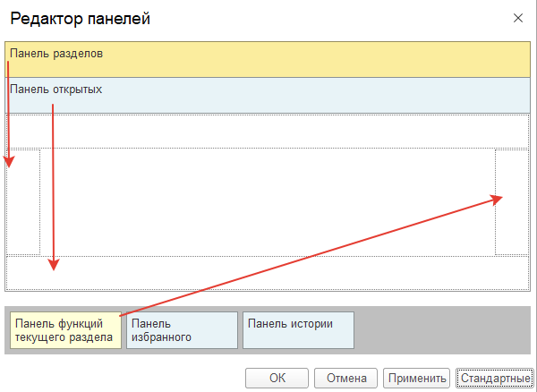Click empty gray area beside Панель истории

pyautogui.click(x=442, y=330)
